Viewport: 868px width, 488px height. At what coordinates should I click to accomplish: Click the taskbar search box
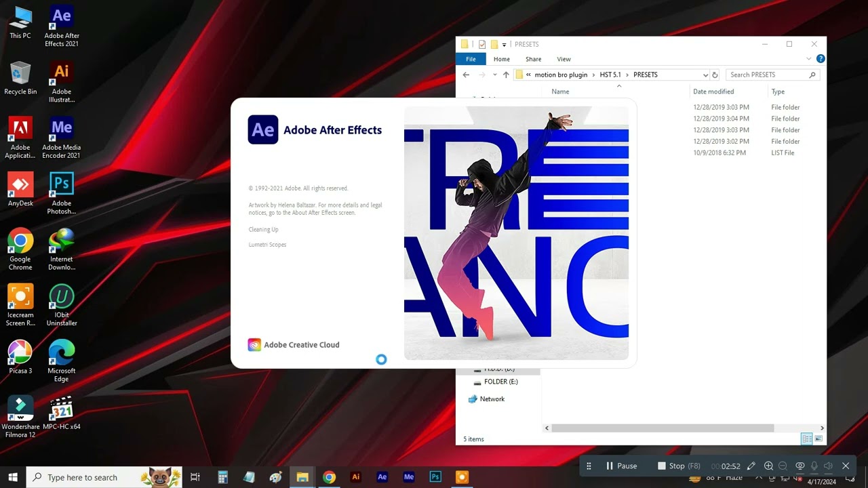click(104, 477)
